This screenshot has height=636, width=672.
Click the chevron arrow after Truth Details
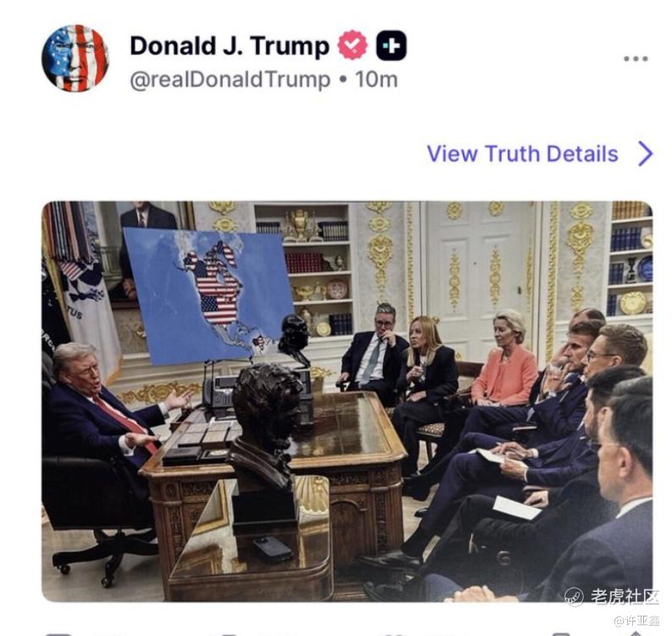(646, 154)
